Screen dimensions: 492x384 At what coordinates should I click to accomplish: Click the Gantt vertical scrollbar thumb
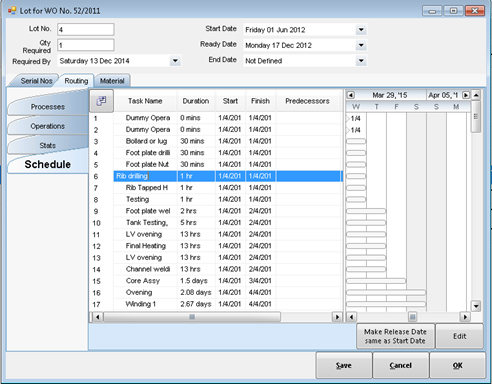tap(476, 116)
